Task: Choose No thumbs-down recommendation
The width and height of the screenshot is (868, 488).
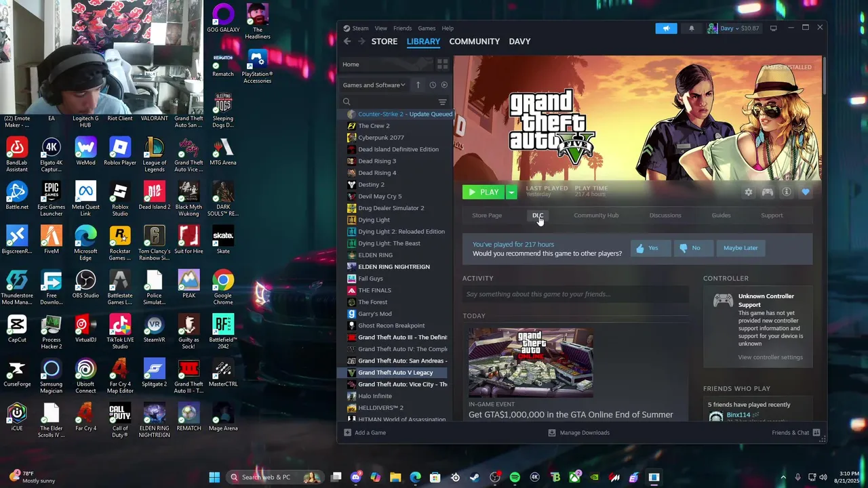Action: [x=693, y=248]
